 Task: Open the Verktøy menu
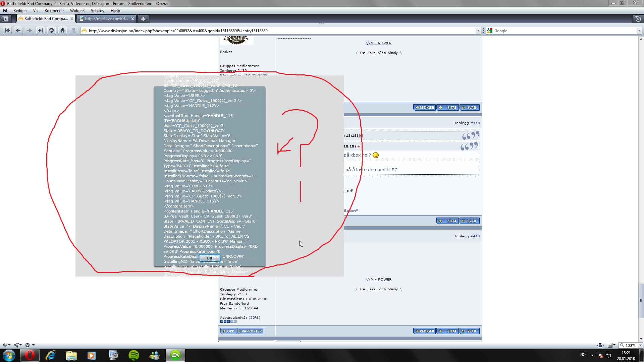click(98, 11)
